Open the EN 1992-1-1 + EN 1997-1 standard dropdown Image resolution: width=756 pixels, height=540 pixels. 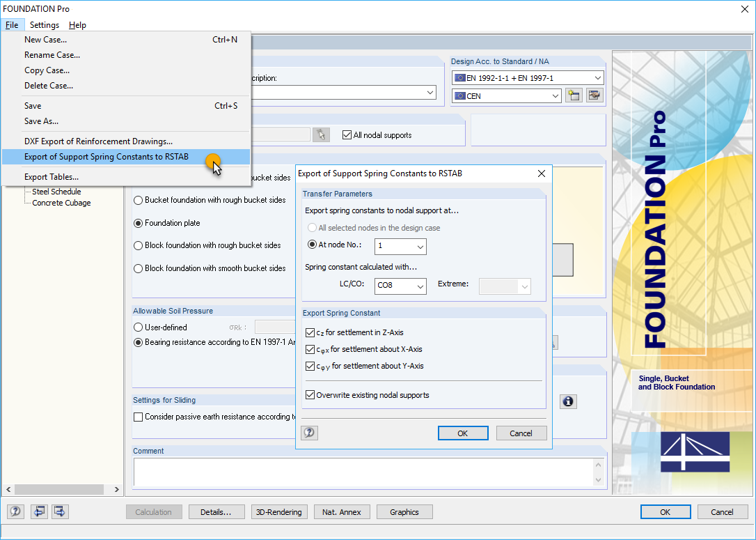(x=528, y=78)
